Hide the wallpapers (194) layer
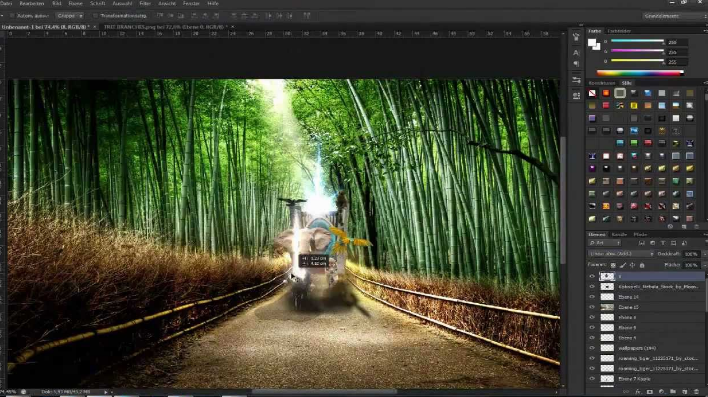This screenshot has height=397, width=708. pos(592,348)
